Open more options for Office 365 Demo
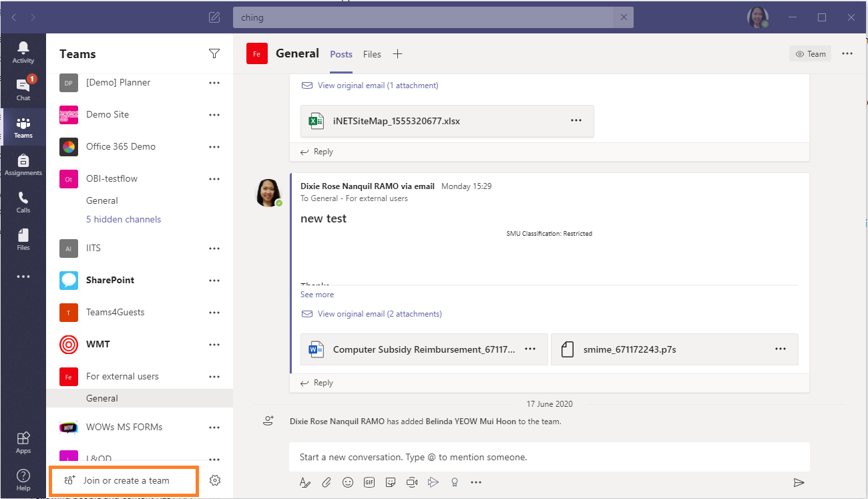The height and width of the screenshot is (499, 868). (214, 147)
